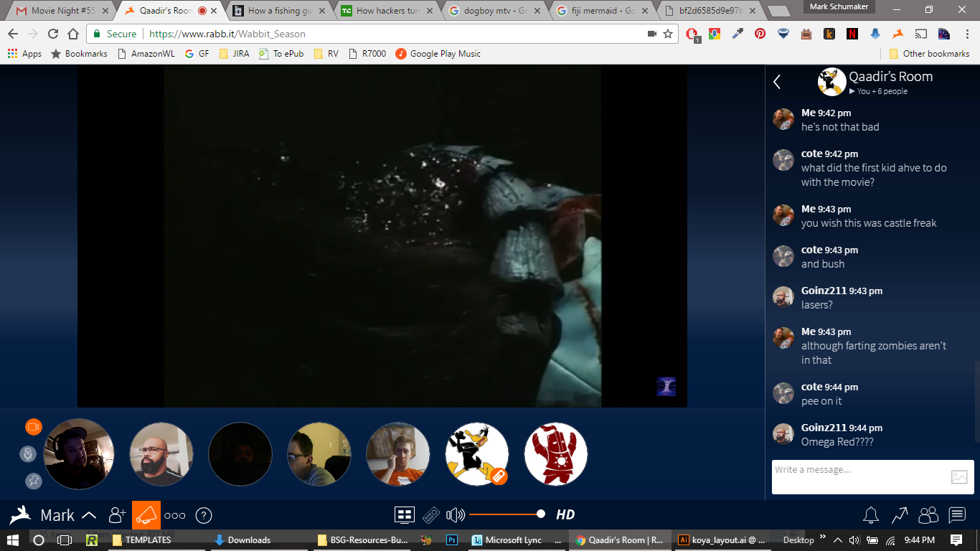This screenshot has width=980, height=551.
Task: Expand the Mark profile chevron
Action: tap(89, 515)
